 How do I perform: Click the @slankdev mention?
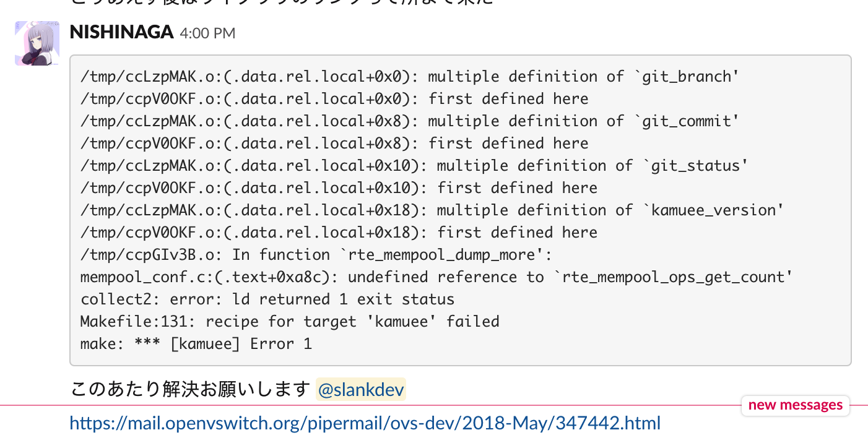click(x=360, y=389)
